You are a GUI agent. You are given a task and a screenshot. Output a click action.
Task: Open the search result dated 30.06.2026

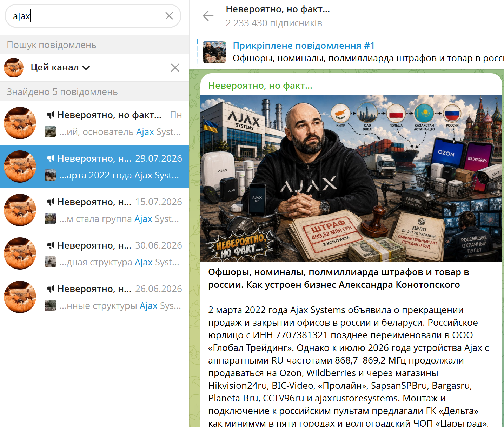coord(95,253)
